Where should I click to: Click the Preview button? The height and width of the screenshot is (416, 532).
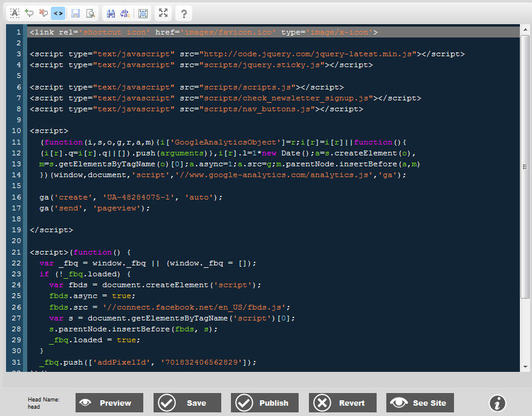(109, 403)
